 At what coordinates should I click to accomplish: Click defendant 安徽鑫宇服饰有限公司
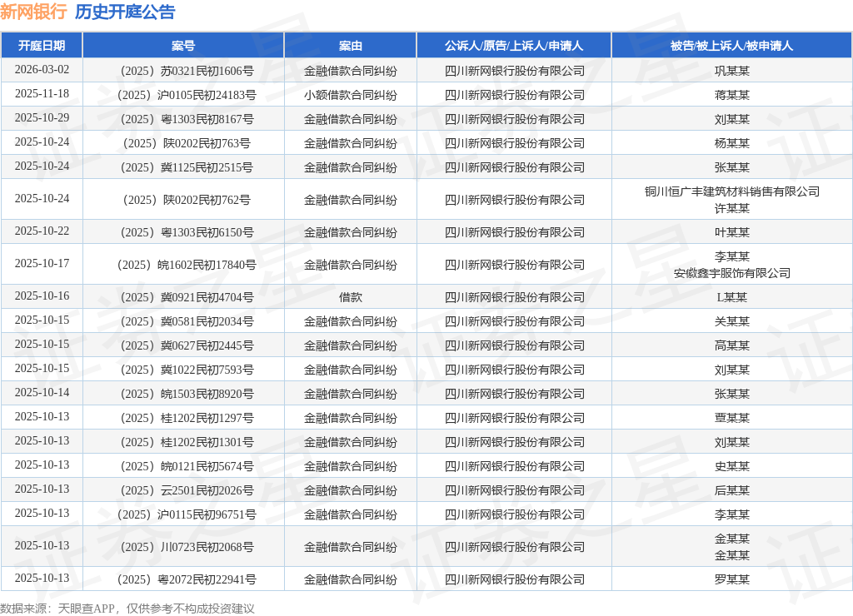(x=731, y=274)
